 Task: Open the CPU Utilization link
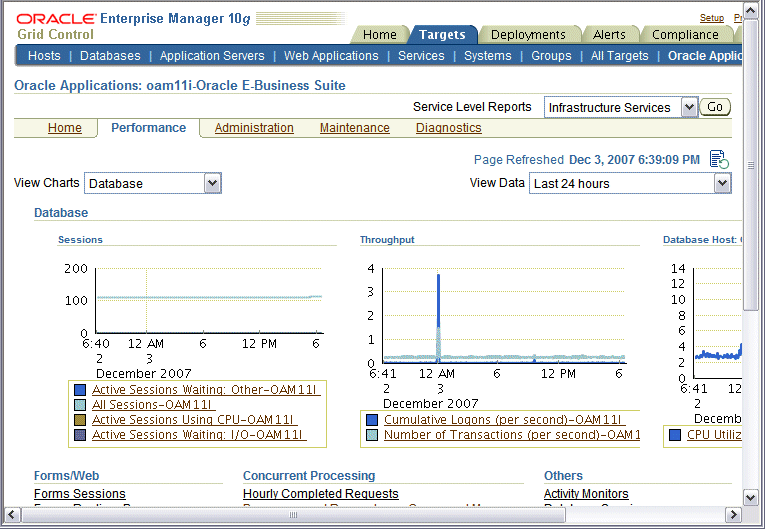click(714, 435)
